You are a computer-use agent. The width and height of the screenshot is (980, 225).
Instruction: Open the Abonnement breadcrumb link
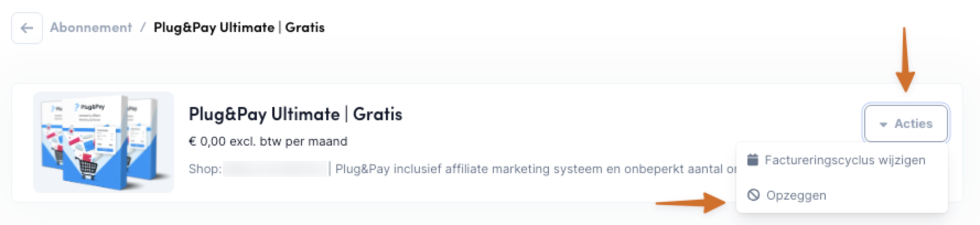point(91,28)
